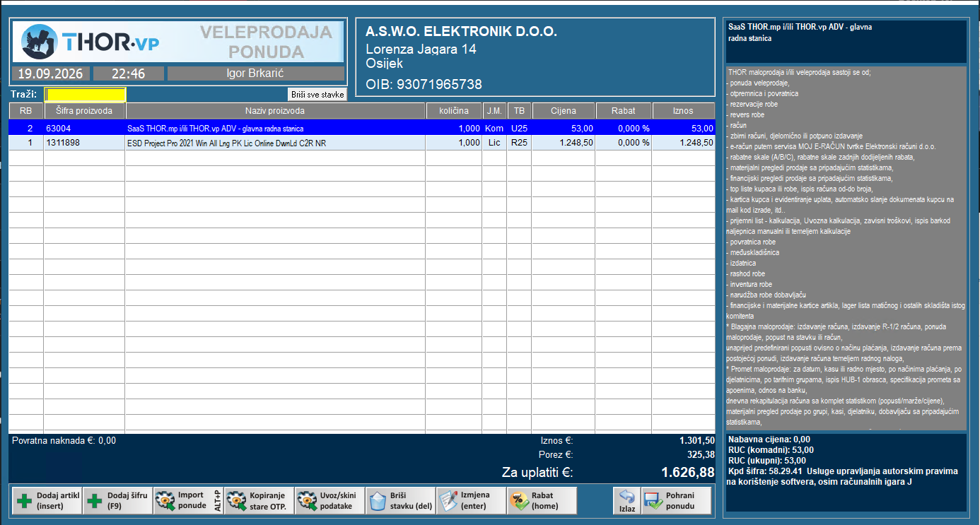
Task: Click the RB column header
Action: click(26, 111)
